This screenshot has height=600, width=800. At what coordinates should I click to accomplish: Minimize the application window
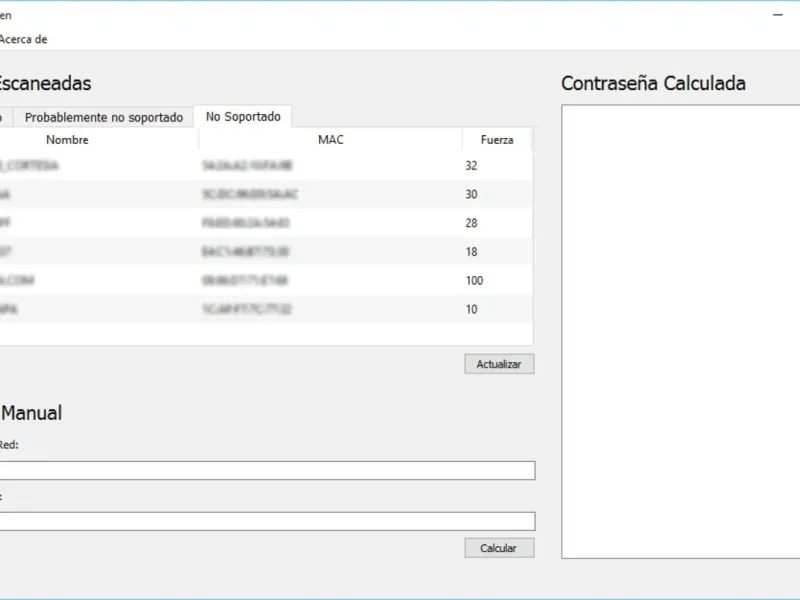tap(778, 15)
